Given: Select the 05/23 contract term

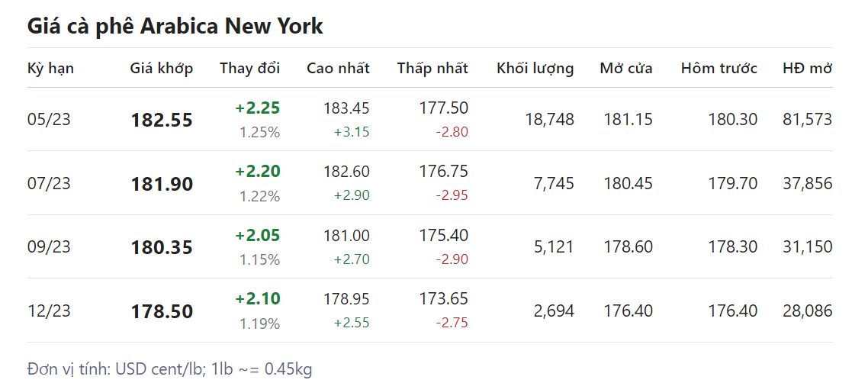Looking at the screenshot, I should [x=49, y=120].
